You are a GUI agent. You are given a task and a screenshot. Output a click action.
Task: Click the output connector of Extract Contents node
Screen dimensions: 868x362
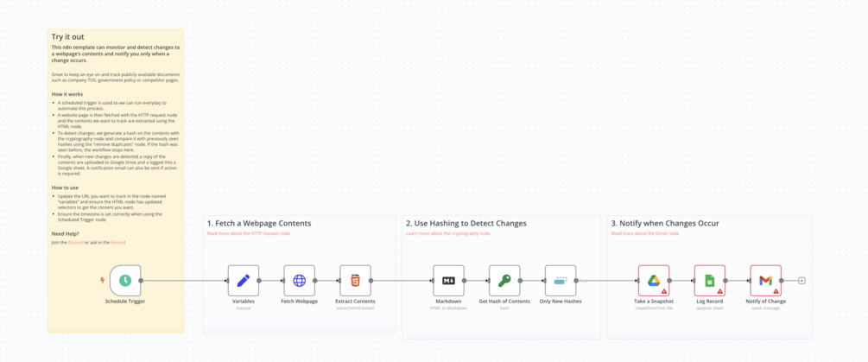371,281
